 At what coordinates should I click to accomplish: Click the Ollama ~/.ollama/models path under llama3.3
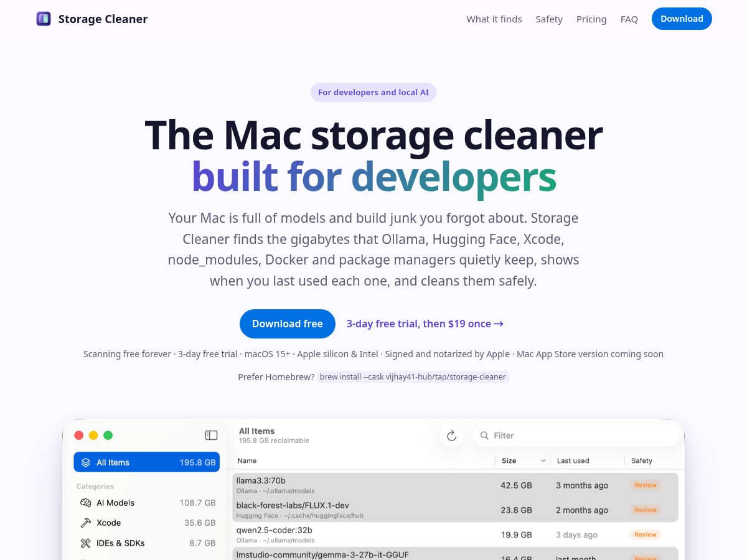pos(276,491)
